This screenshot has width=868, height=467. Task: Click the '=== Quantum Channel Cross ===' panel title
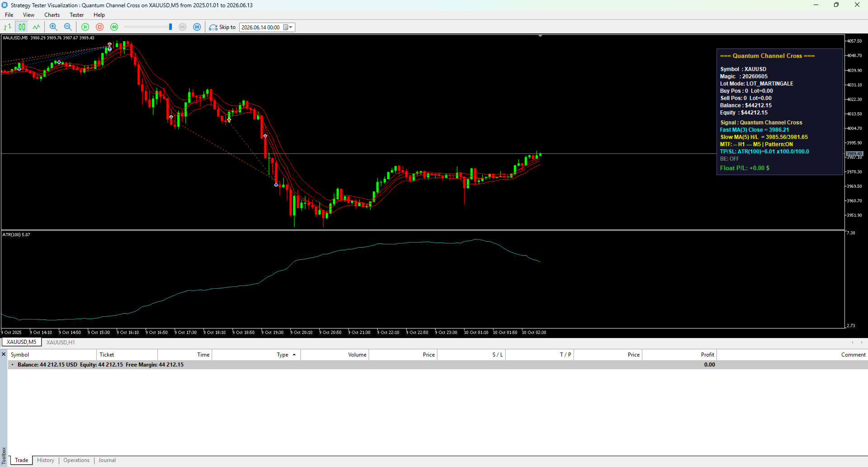[767, 56]
